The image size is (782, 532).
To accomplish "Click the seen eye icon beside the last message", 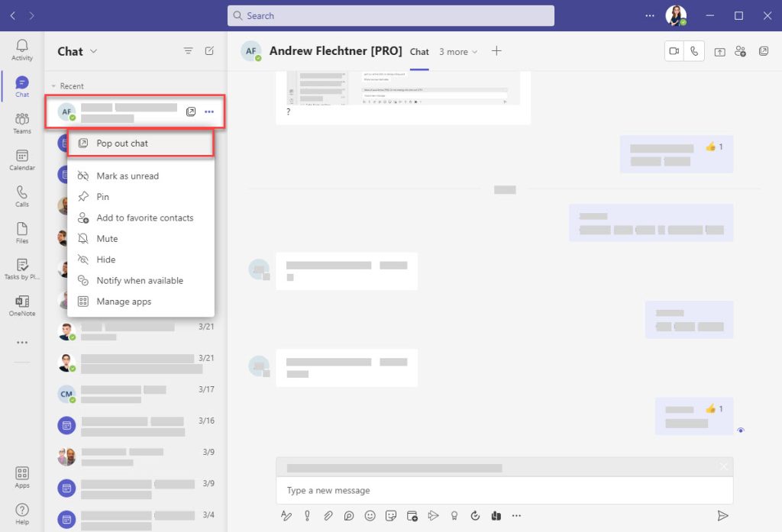I will pyautogui.click(x=741, y=430).
